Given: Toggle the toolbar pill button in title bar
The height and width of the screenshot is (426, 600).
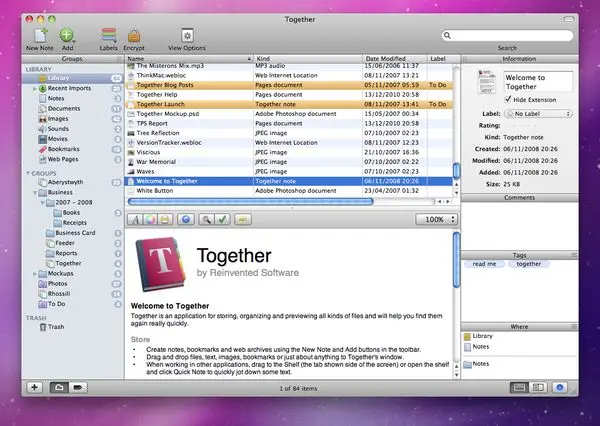Looking at the screenshot, I should (x=569, y=19).
